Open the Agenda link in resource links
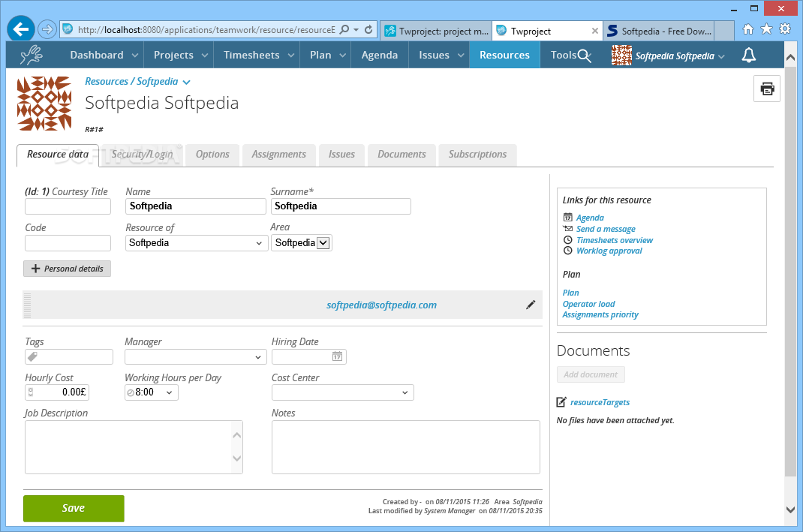Image resolution: width=803 pixels, height=532 pixels. pyautogui.click(x=590, y=218)
